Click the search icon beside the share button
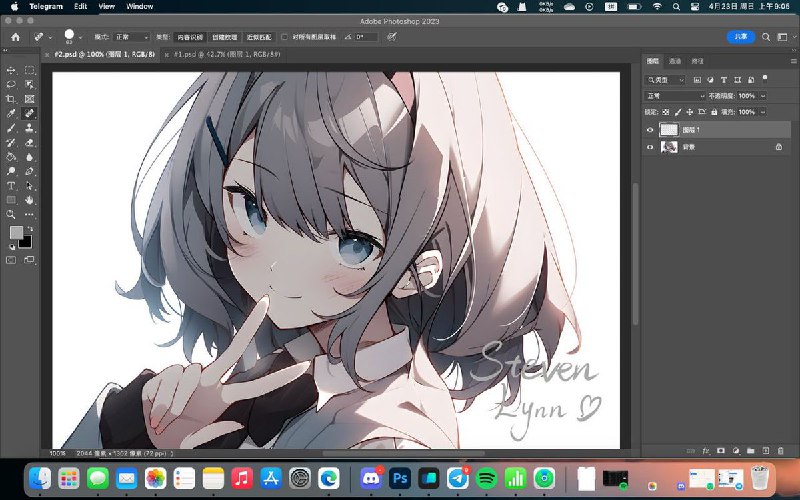 pyautogui.click(x=766, y=37)
